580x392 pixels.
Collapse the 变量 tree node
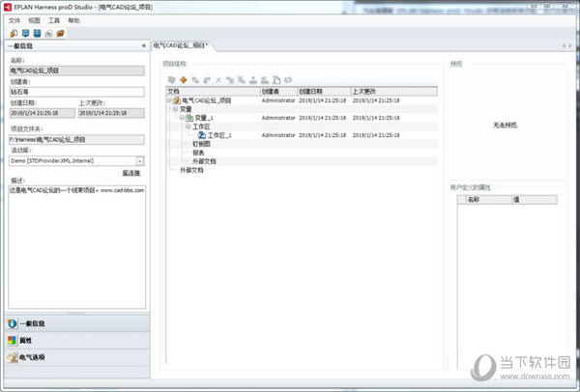(x=176, y=109)
